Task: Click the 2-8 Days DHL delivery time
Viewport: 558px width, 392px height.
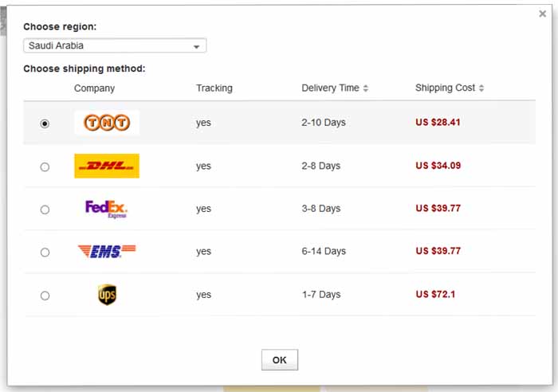Action: (320, 166)
